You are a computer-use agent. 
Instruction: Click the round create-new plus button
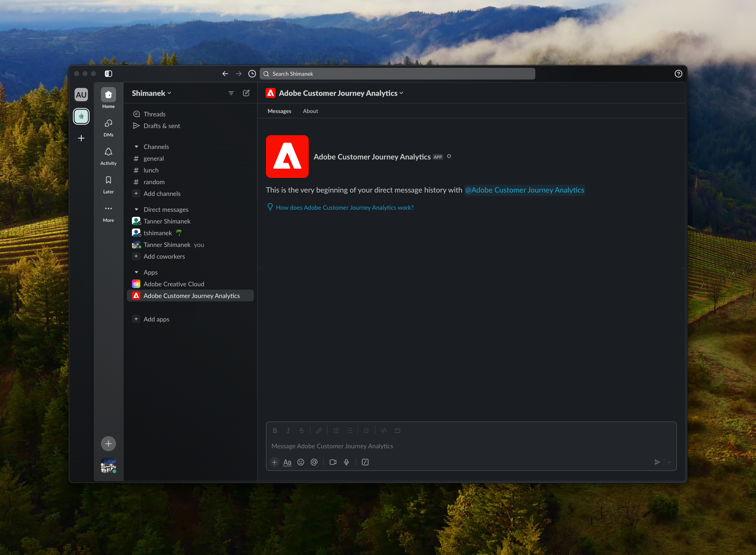click(108, 444)
